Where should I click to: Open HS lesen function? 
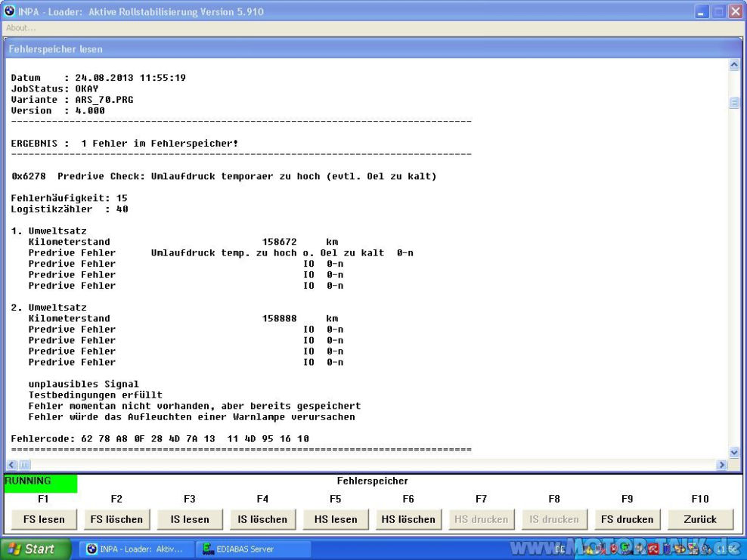click(x=336, y=519)
